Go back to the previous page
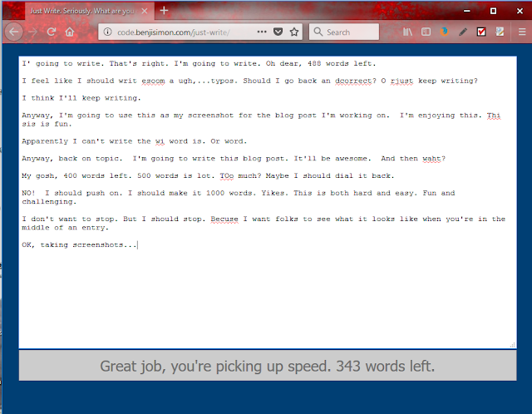The height and width of the screenshot is (414, 532). (14, 32)
